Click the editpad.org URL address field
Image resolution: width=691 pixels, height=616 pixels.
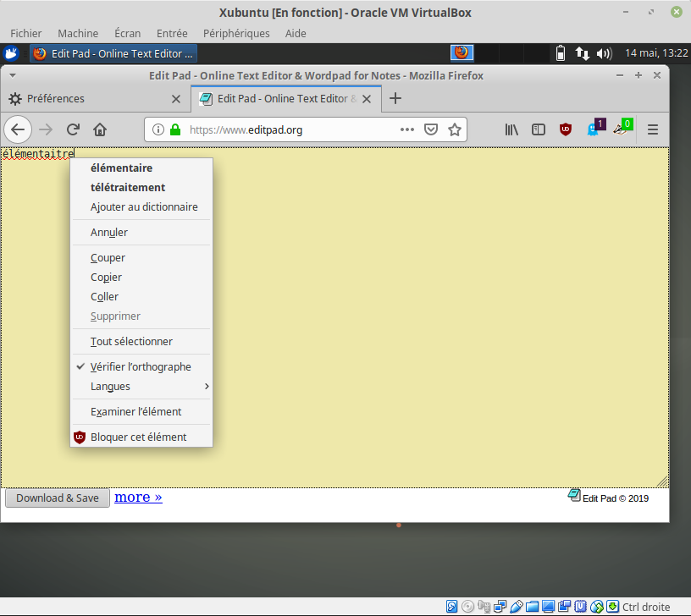(x=288, y=129)
